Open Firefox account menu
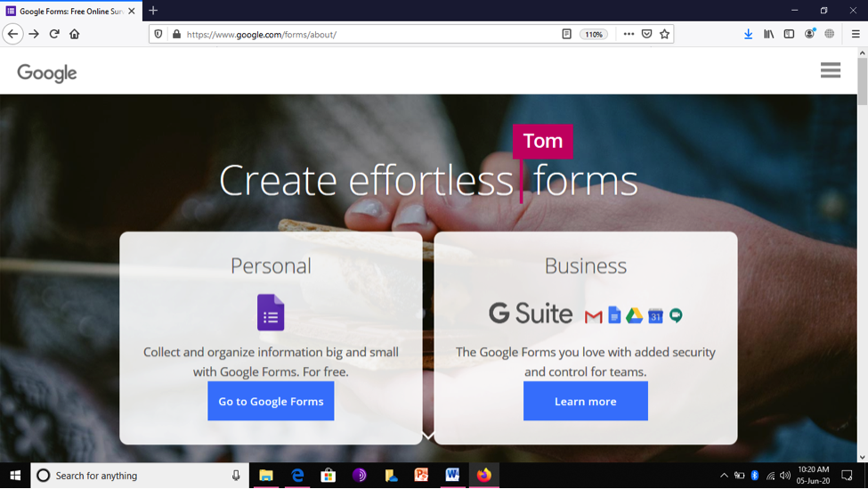 809,34
